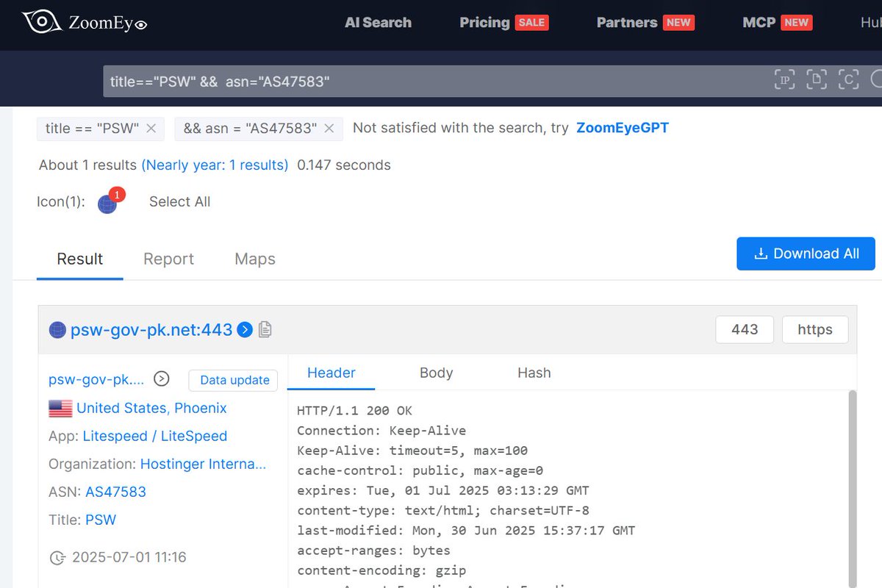Open Nearly year: 1 results link

point(215,165)
